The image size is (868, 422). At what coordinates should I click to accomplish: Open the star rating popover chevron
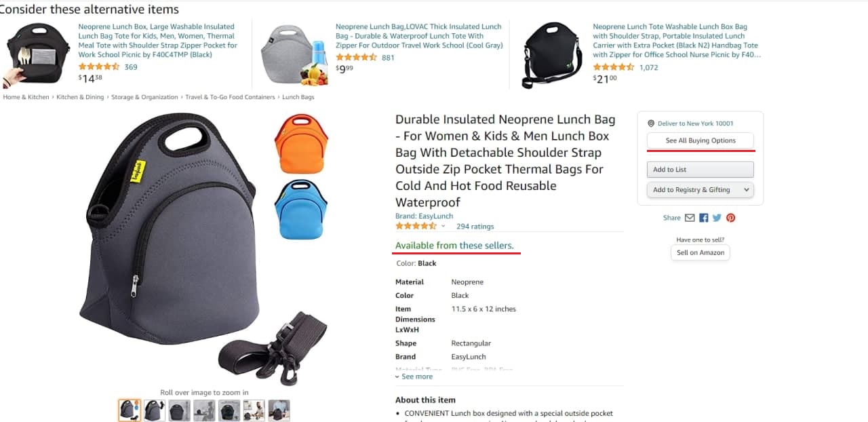tap(443, 226)
